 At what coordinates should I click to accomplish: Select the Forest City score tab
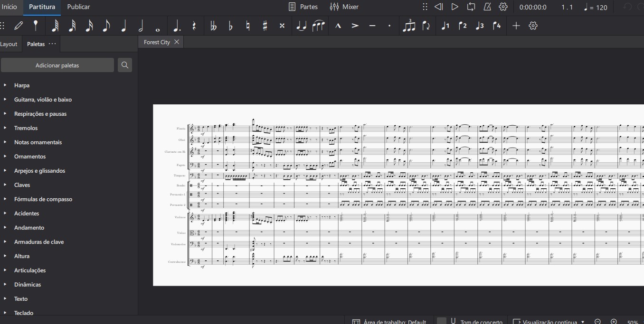(157, 42)
